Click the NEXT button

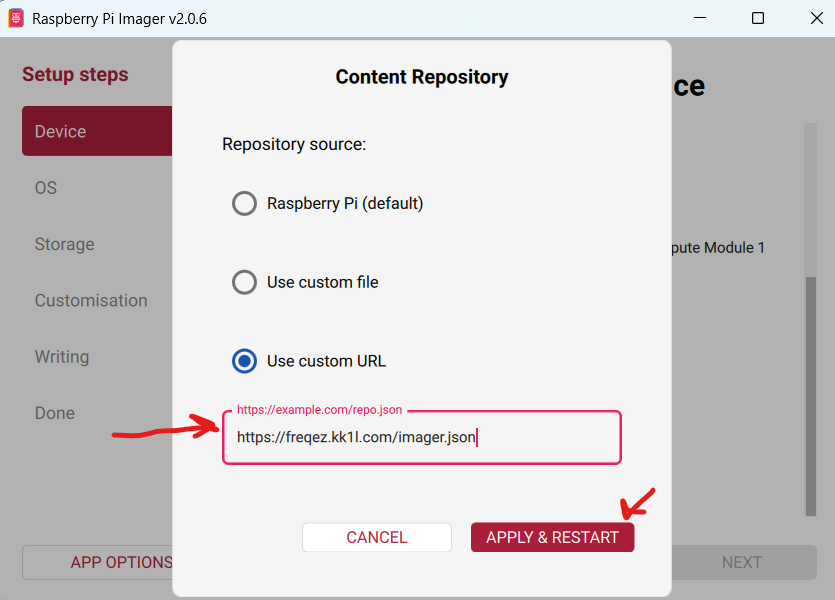(x=741, y=562)
